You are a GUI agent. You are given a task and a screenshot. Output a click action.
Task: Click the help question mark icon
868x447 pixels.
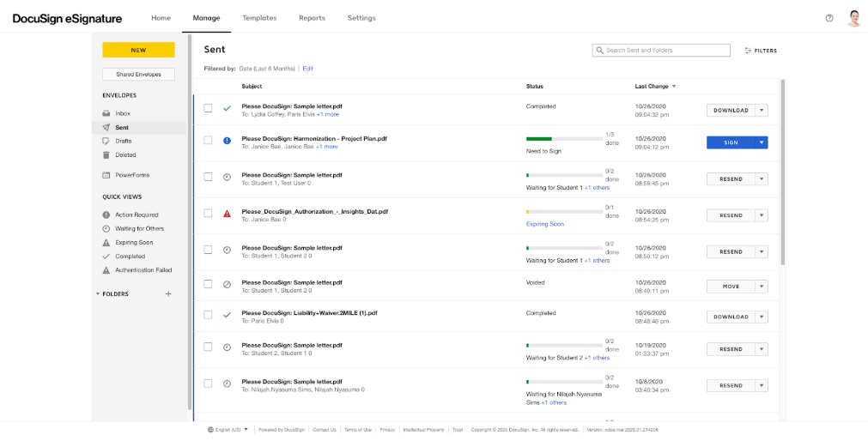coord(829,18)
